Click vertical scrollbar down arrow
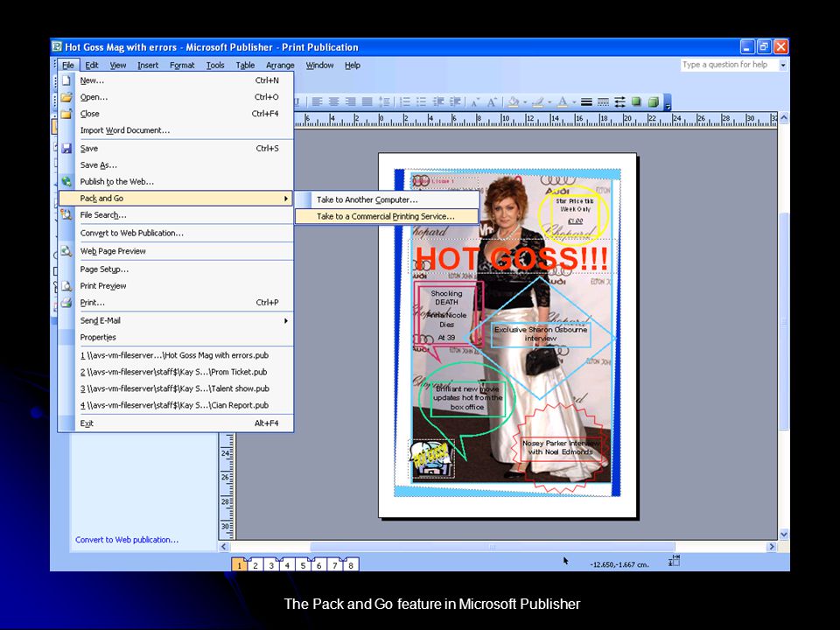Viewport: 840px width, 630px height. (784, 534)
